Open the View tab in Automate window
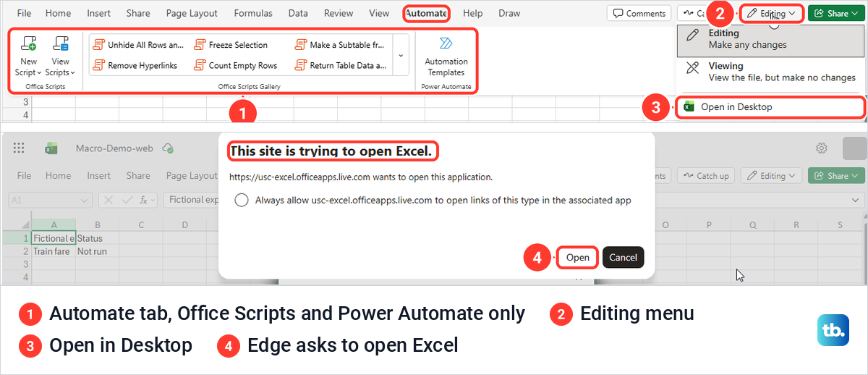The image size is (868, 375). [x=379, y=13]
